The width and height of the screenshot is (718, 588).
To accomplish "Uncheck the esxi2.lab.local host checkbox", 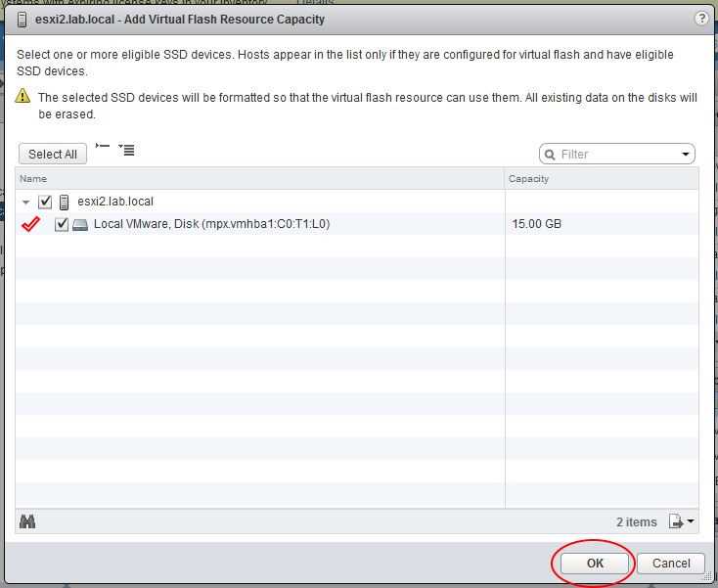I will click(45, 202).
